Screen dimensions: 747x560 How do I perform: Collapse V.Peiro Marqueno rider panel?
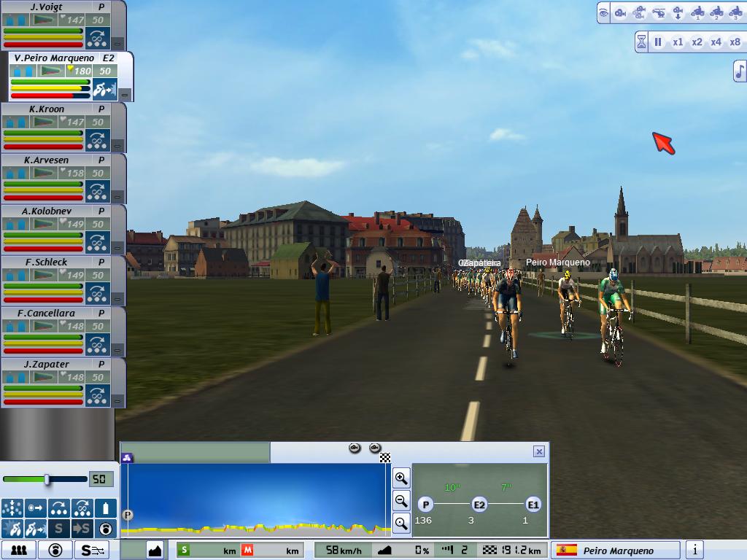pos(125,95)
